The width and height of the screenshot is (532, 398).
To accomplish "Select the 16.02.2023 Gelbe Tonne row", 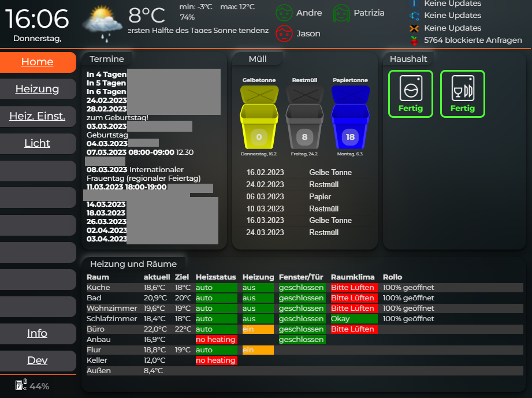I will pos(304,172).
